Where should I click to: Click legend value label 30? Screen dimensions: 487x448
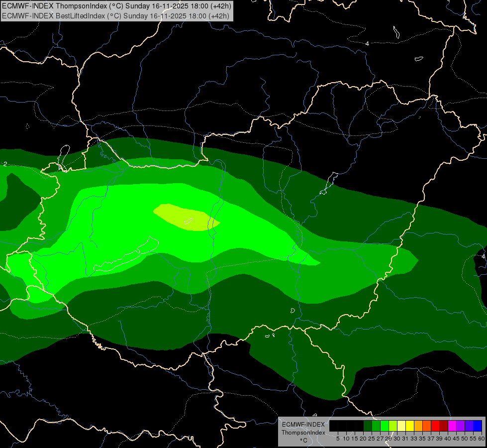tap(396, 439)
